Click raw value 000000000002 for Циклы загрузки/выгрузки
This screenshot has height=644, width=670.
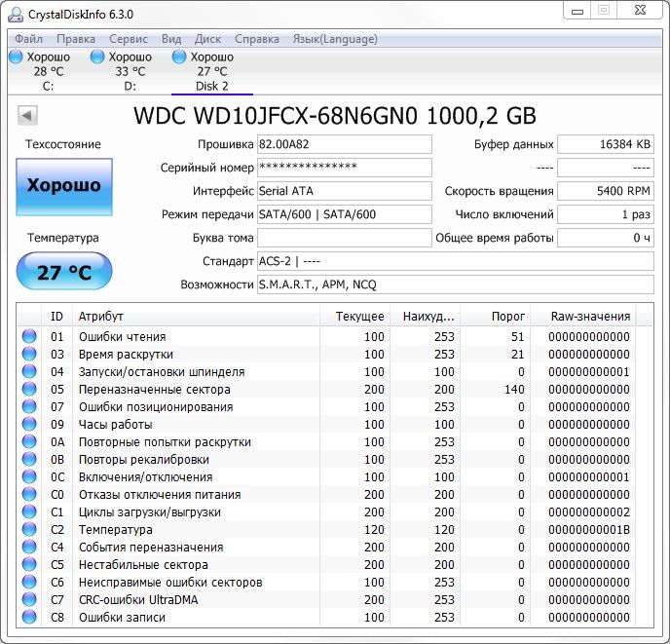589,511
